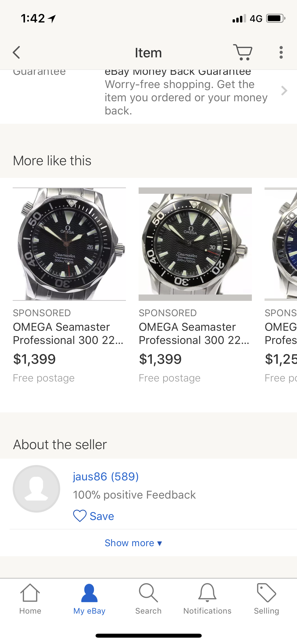Tap first Omega watch thumbnail showing date 26
Image resolution: width=297 pixels, height=644 pixels.
point(69,244)
